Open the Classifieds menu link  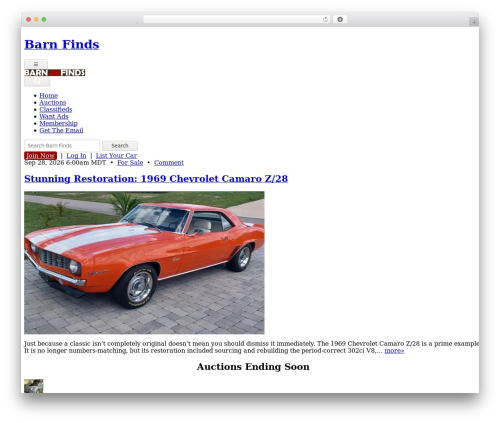coord(56,109)
